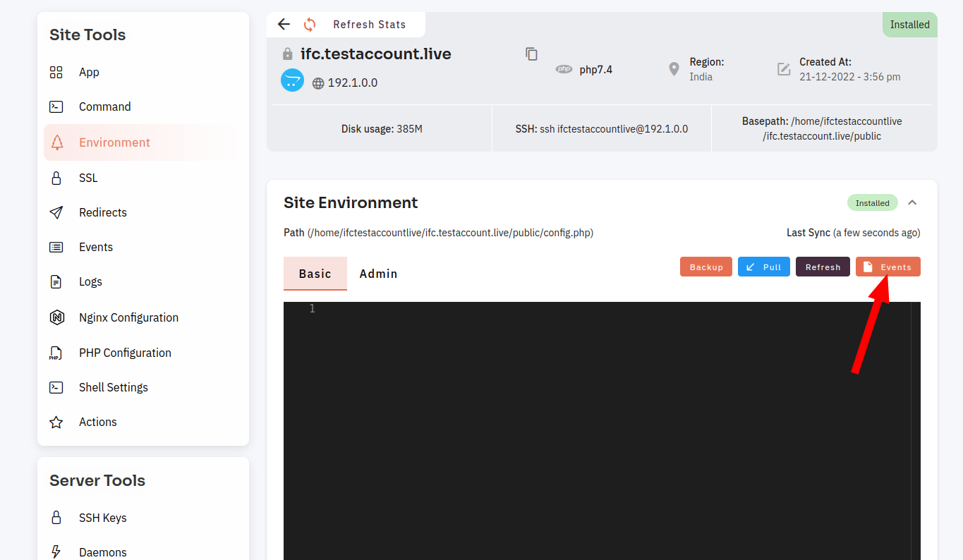Screen dimensions: 963x560
Task: Click the blue Pull button
Action: (764, 267)
